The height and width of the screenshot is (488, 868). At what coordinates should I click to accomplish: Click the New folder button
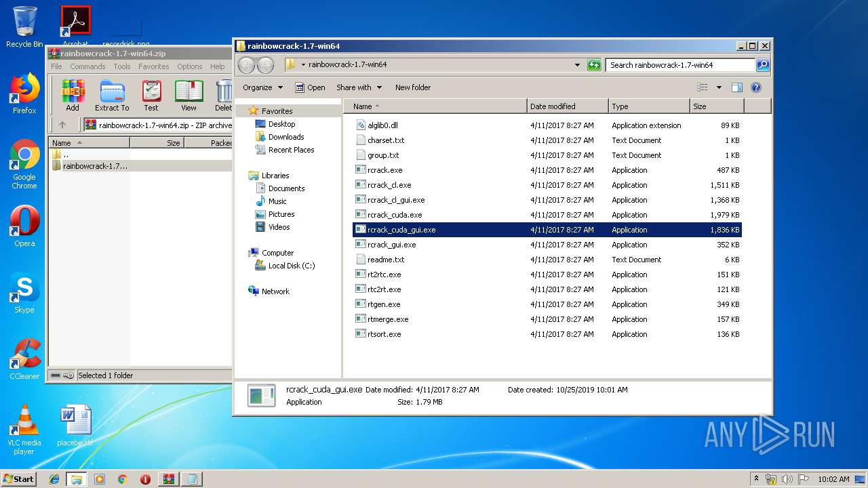413,87
